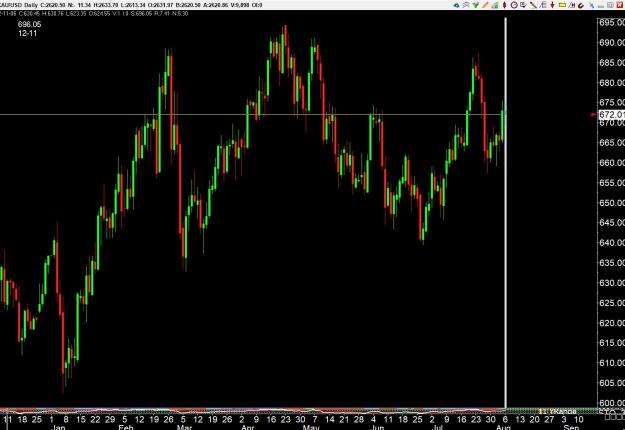Click the round clock timeframe icon
This screenshot has height=430, width=625.
(514, 5)
